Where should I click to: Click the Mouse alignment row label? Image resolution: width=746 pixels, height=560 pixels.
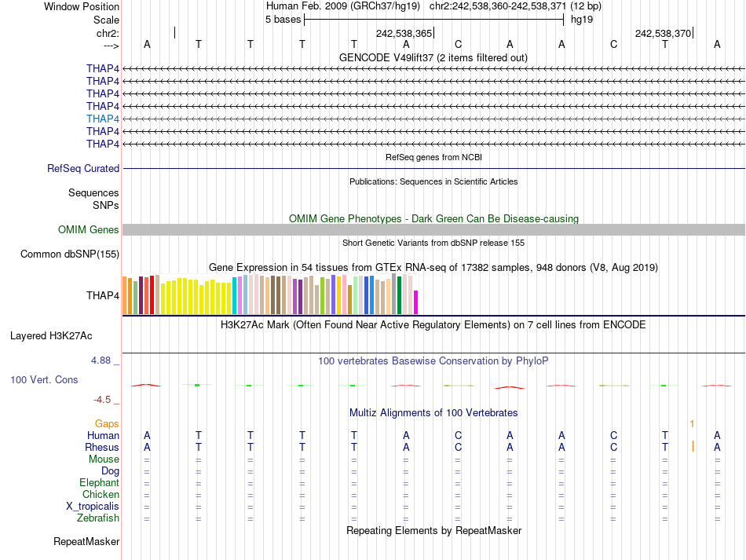(104, 459)
